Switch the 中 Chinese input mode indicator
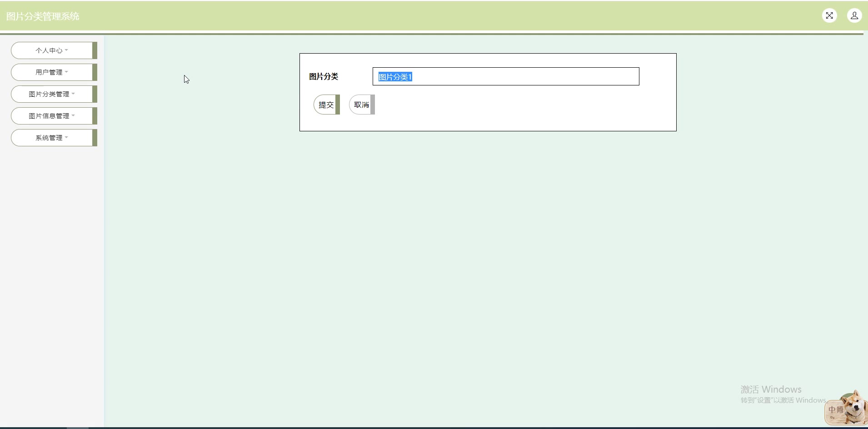Viewport: 868px width, 429px height. tap(832, 409)
